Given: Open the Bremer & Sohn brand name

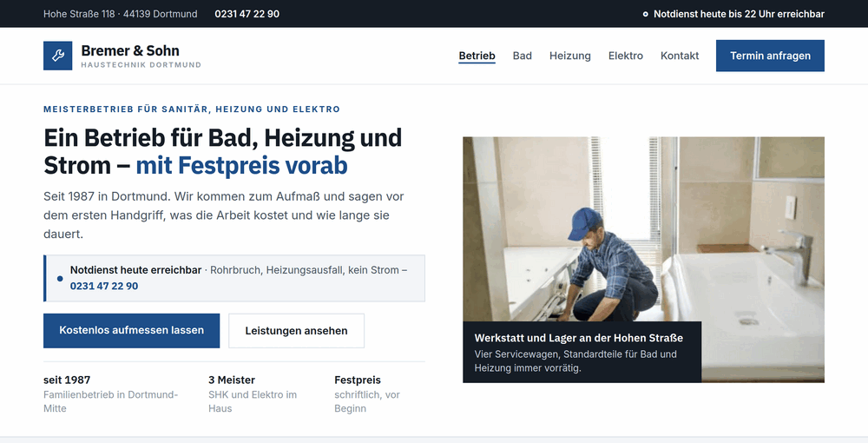Looking at the screenshot, I should tap(130, 50).
